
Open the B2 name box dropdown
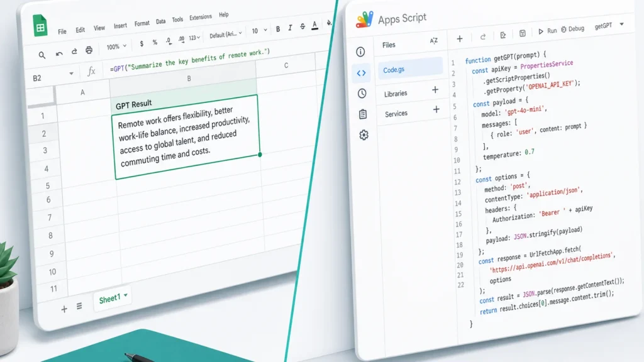point(71,74)
